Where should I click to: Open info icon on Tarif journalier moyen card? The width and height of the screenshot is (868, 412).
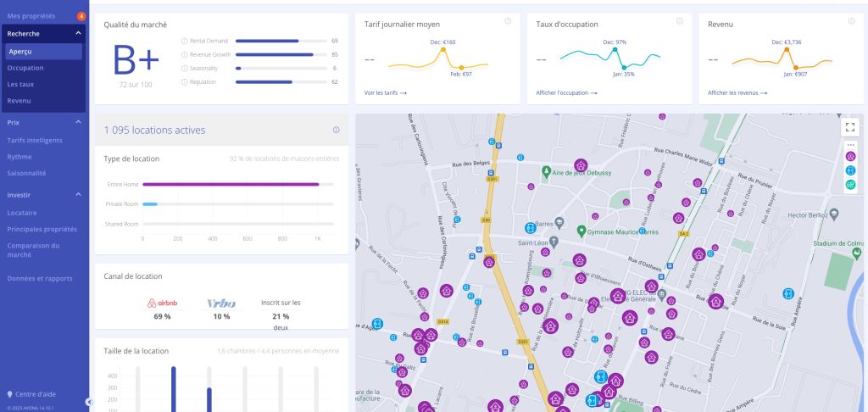click(x=508, y=21)
